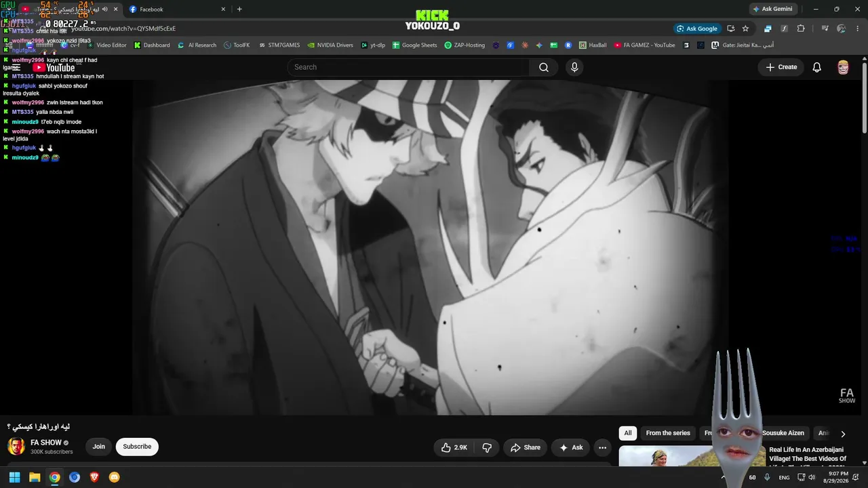
Task: Click the install app icon in address bar
Action: 730,28
